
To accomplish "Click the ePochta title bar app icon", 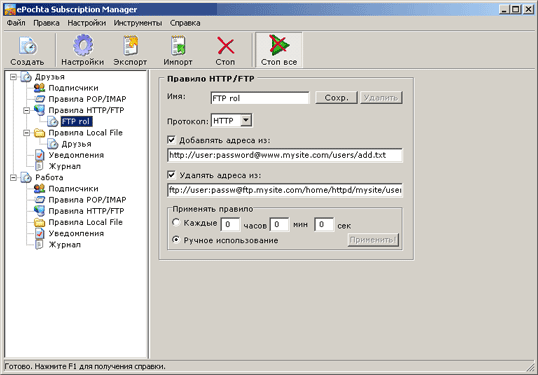I will (x=10, y=10).
